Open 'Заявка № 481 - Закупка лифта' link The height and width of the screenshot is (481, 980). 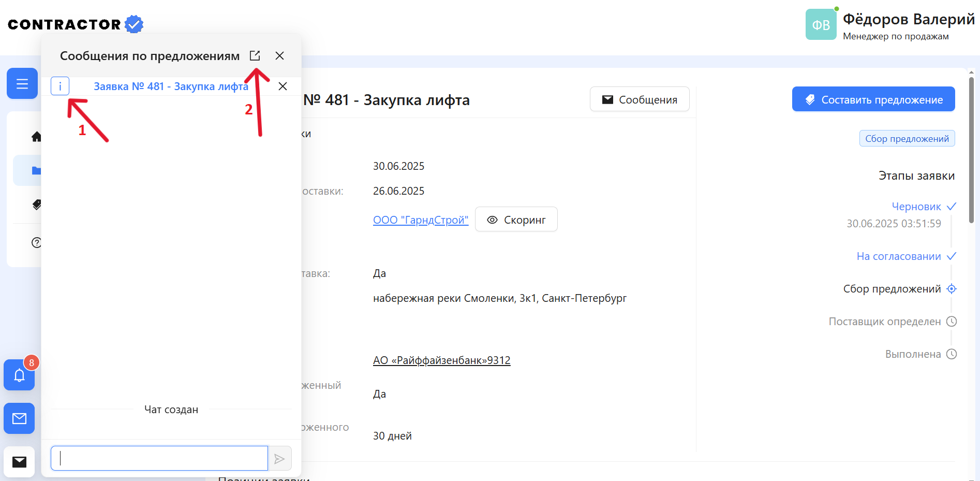click(171, 86)
